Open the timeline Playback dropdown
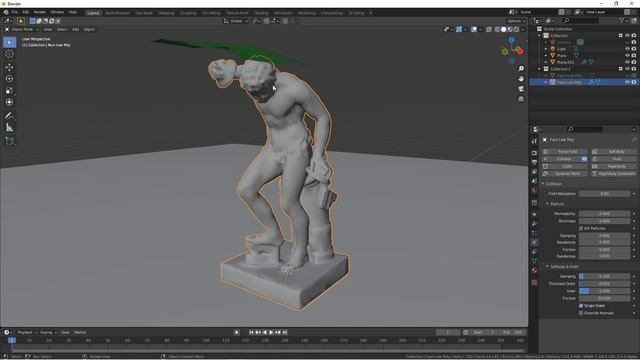This screenshot has width=640, height=360. tap(27, 332)
